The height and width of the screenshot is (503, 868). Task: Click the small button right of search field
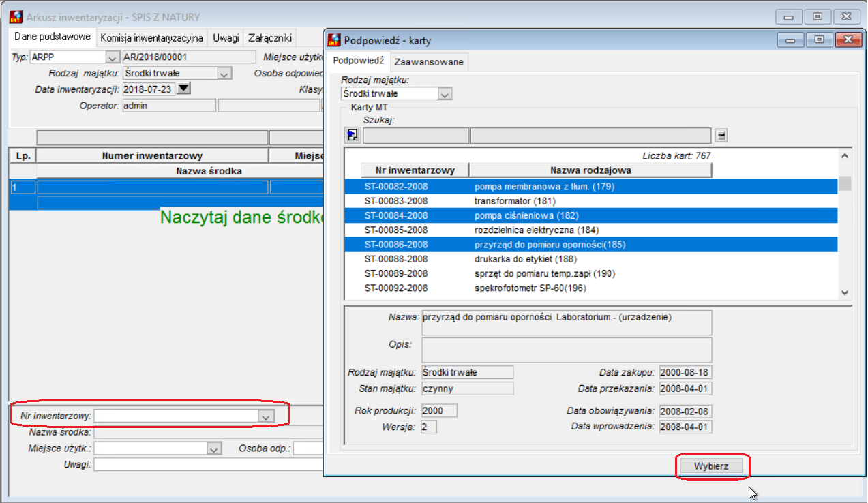click(x=721, y=135)
